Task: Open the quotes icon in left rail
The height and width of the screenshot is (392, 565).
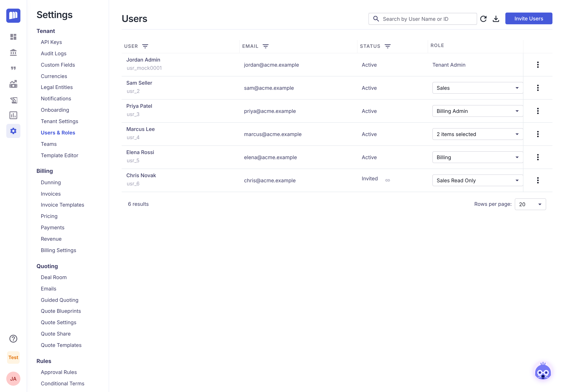Action: click(13, 68)
